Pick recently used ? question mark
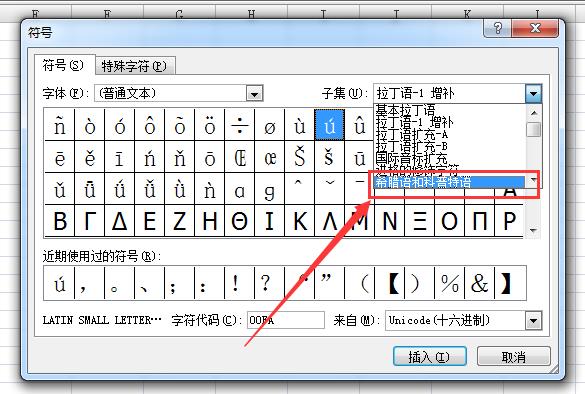 coord(270,284)
